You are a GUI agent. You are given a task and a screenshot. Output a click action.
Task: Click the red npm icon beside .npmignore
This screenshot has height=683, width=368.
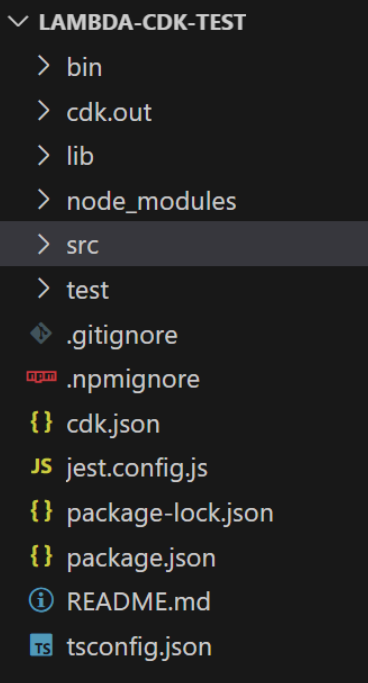pos(41,376)
